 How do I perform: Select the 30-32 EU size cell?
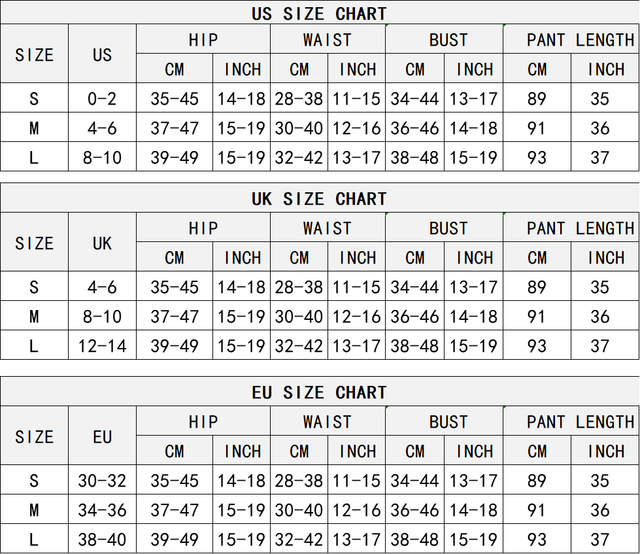(x=102, y=481)
